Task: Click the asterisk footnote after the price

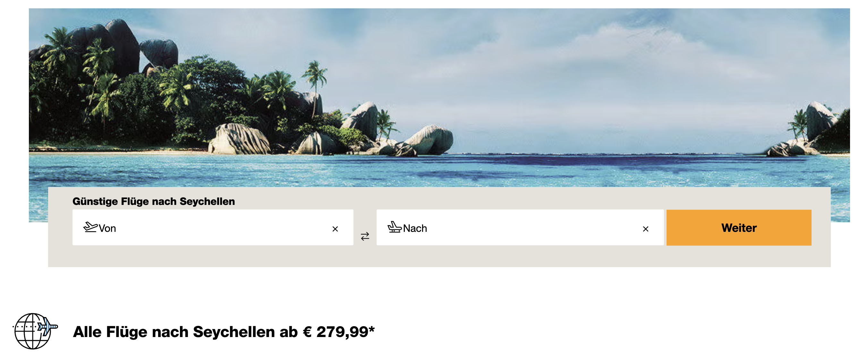Action: pyautogui.click(x=372, y=329)
